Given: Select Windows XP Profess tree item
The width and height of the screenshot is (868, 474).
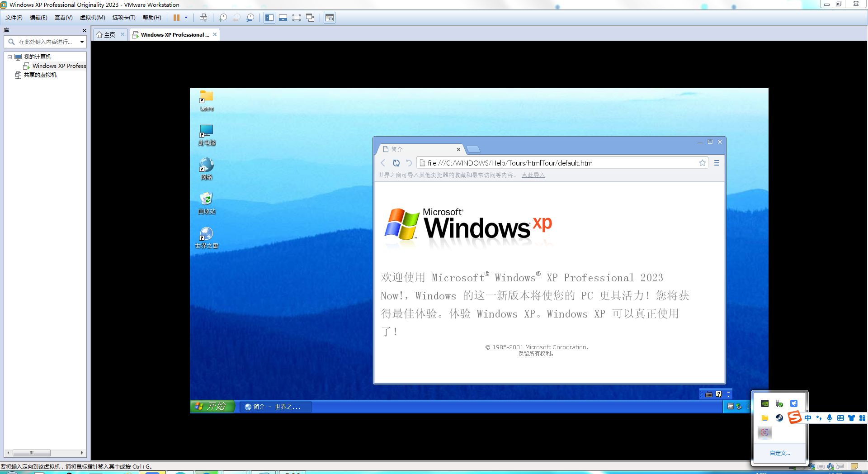Looking at the screenshot, I should 55,66.
